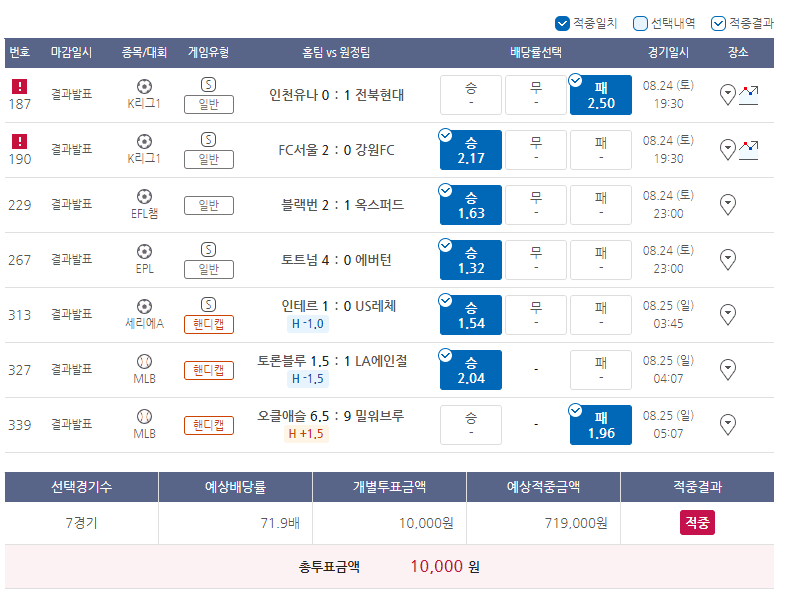
Task: Click the soccer ball icon above EPL
Action: 144,251
